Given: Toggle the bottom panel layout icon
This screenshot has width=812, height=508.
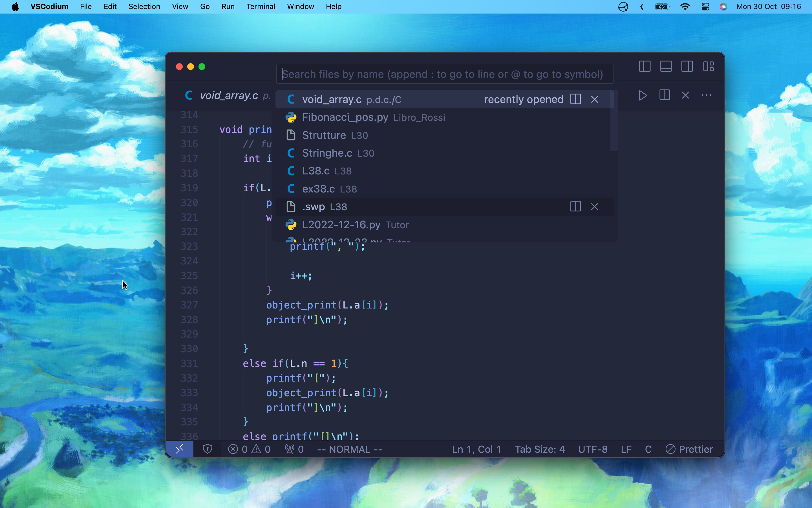Looking at the screenshot, I should pyautogui.click(x=666, y=66).
